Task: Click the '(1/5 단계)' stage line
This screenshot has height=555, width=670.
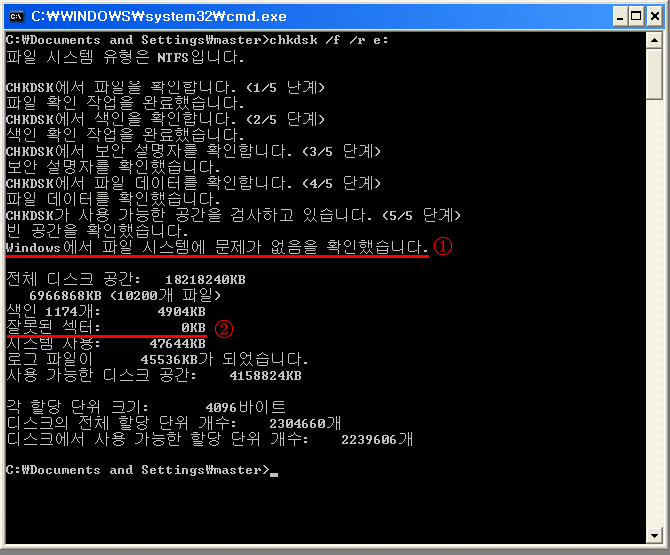Action: pos(165,88)
